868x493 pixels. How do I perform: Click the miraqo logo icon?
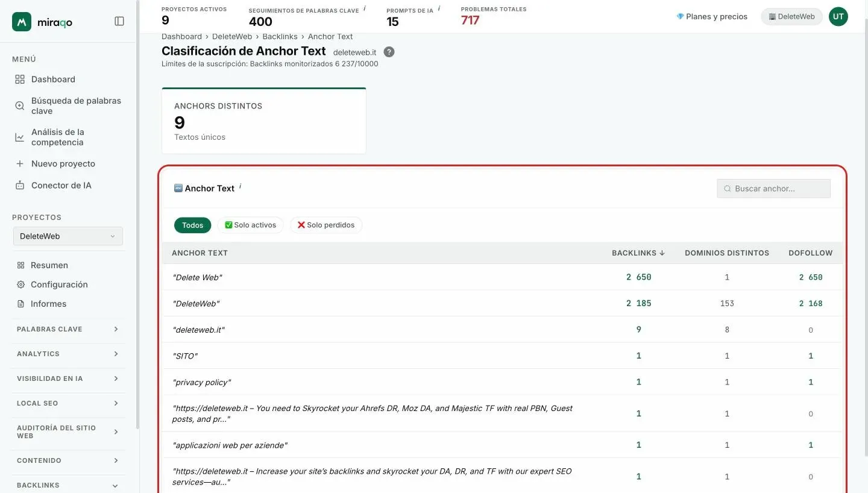[x=22, y=22]
